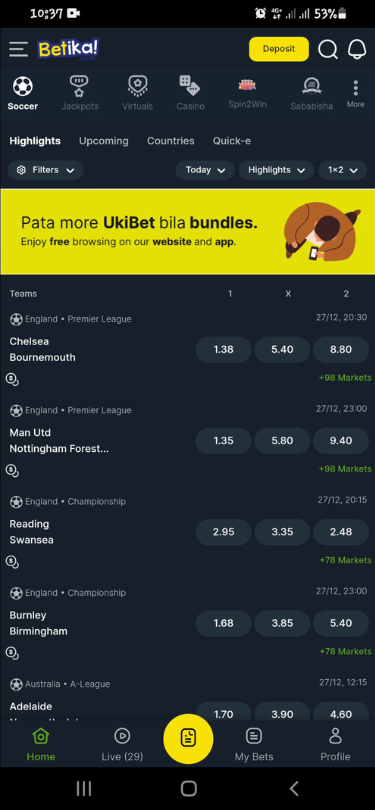Pick Swansea away win odds 2.48
This screenshot has height=810, width=375.
point(341,532)
